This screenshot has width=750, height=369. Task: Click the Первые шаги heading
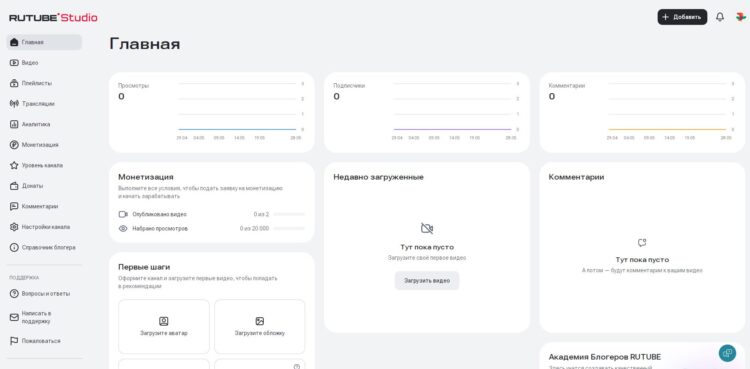click(144, 267)
